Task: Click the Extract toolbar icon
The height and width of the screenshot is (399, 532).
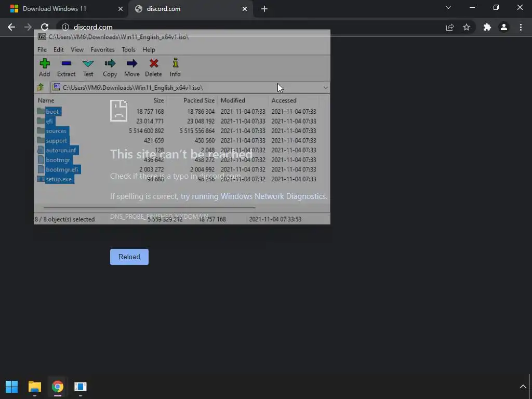Action: point(66,68)
